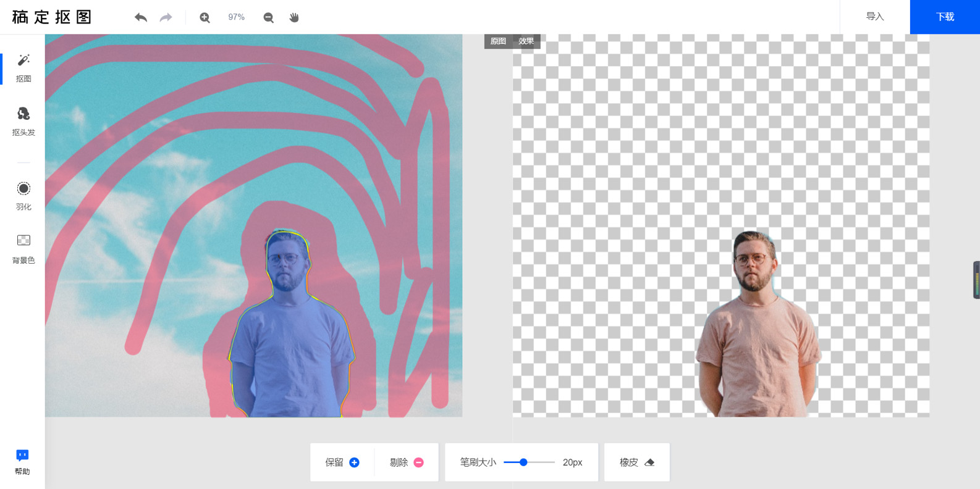Screen dimensions: 980x489
Task: Click the 导入 import button
Action: tap(874, 17)
